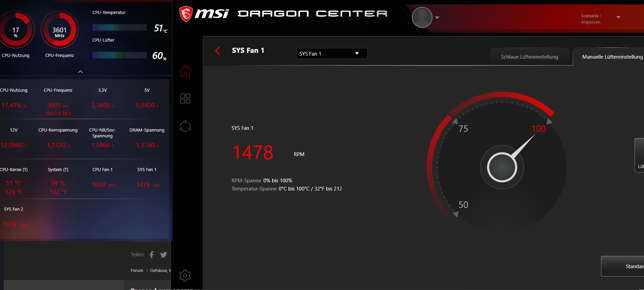644x290 pixels.
Task: Set the fan dial to 75
Action: (x=463, y=129)
